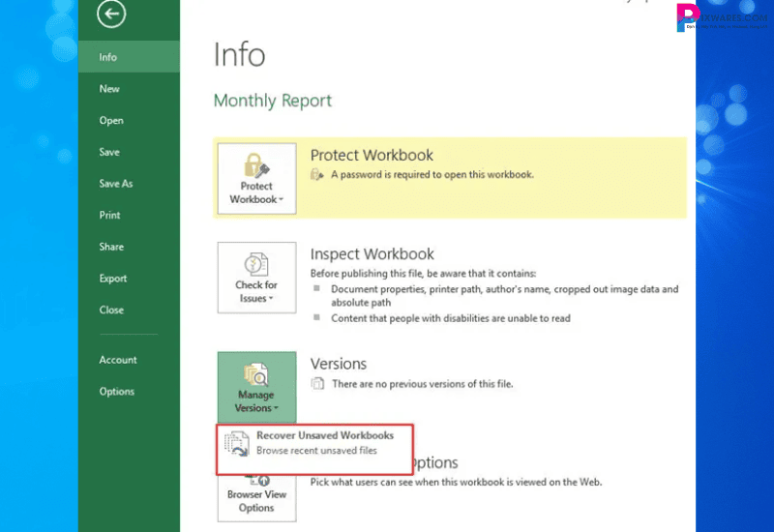Click the Manage Versions magnifier icon
Screen dimensions: 774x532
[255, 373]
